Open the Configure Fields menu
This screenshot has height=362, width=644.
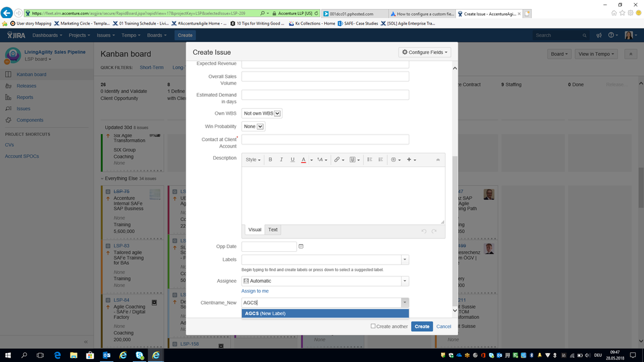pos(425,52)
